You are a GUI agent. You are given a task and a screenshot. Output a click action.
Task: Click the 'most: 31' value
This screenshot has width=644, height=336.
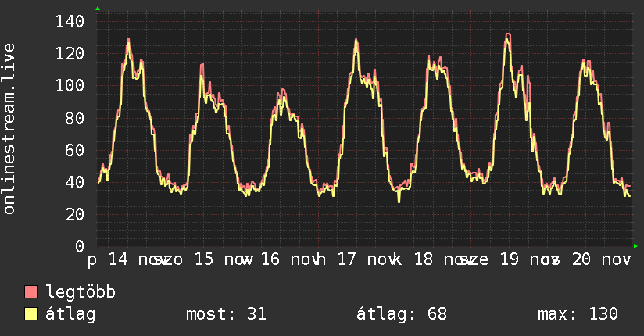tap(227, 314)
